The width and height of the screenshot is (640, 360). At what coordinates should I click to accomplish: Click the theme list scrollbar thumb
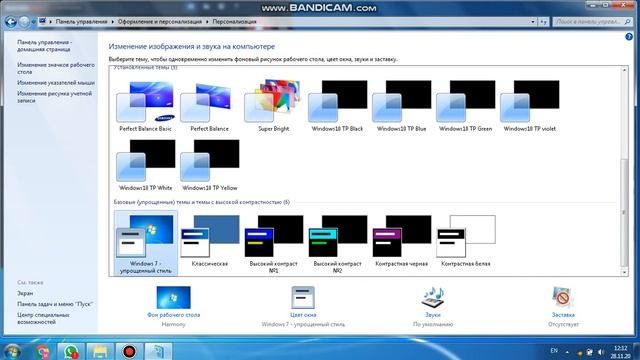click(624, 212)
